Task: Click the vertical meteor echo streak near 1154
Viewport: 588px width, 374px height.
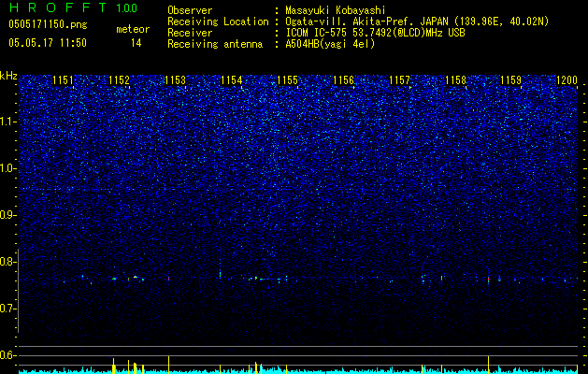Action: click(220, 268)
